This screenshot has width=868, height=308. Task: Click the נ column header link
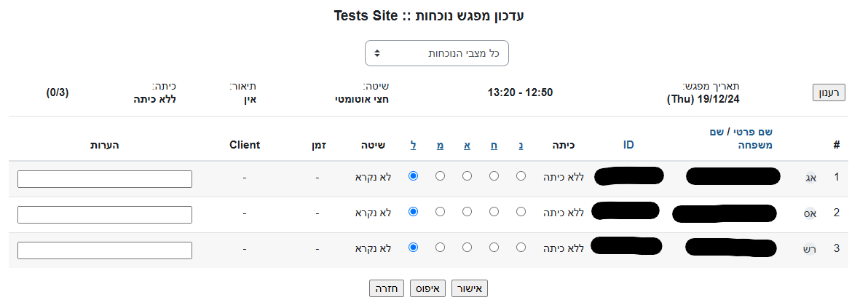click(x=521, y=145)
